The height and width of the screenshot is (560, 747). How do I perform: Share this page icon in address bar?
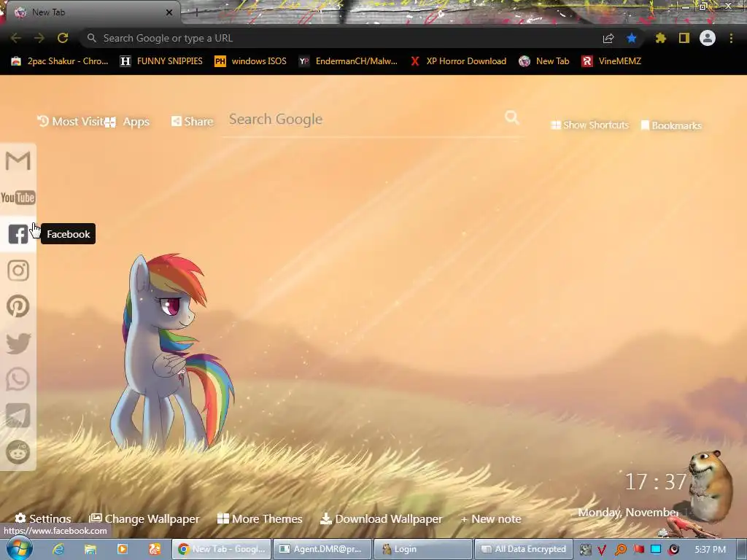coord(608,38)
